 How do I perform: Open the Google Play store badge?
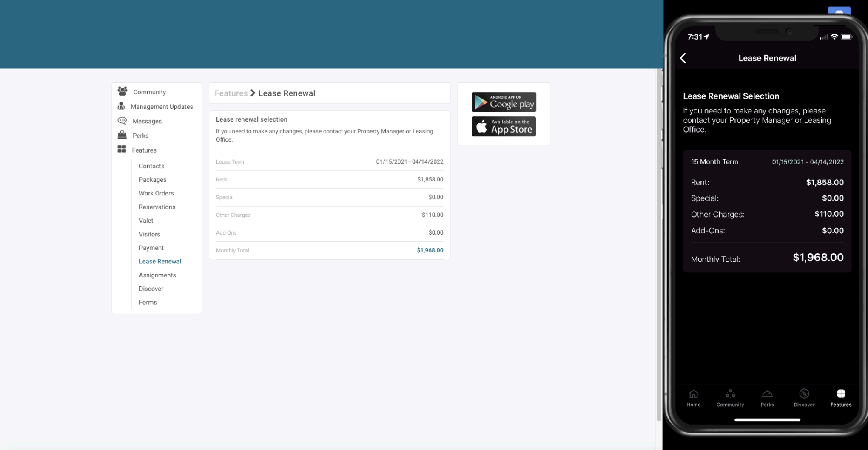504,102
